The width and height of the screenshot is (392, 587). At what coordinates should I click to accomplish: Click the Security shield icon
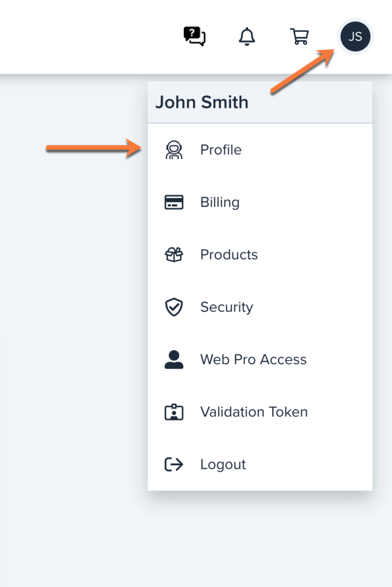coord(174,307)
